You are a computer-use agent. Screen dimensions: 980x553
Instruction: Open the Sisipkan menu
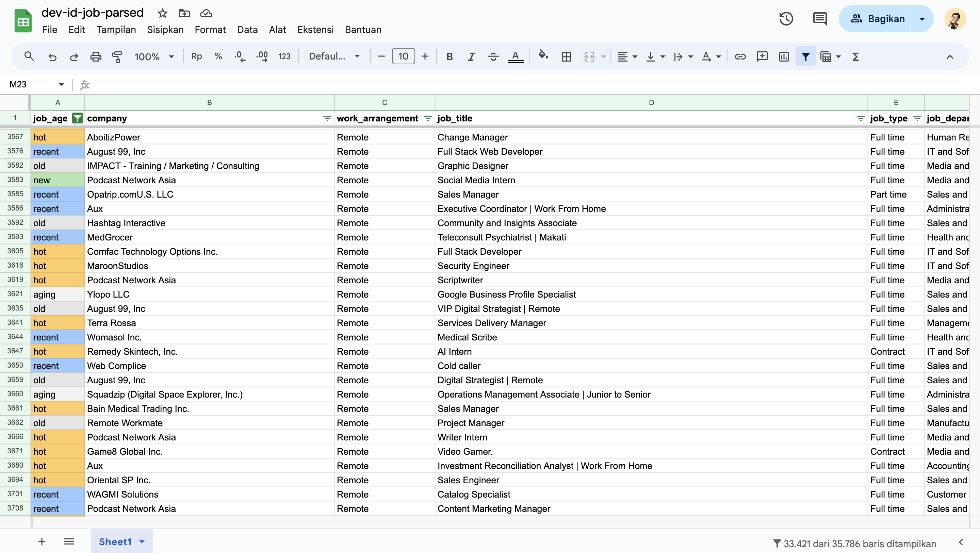[165, 30]
